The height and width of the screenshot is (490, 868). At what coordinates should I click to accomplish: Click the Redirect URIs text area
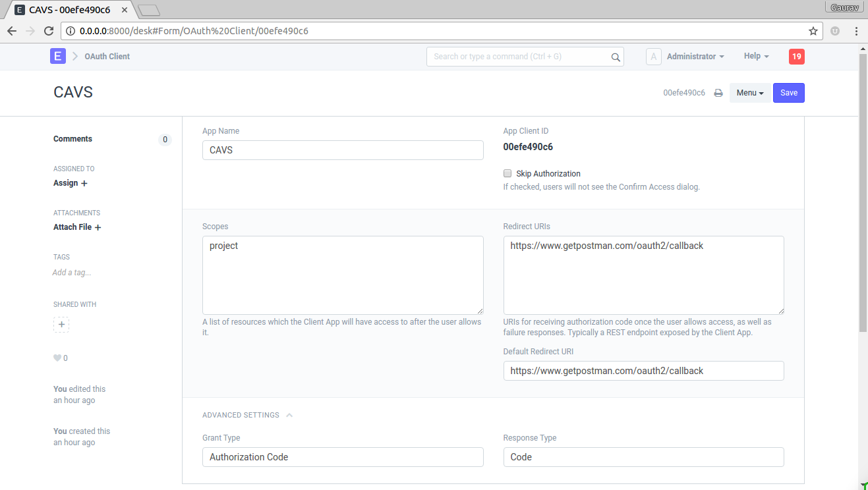point(644,275)
